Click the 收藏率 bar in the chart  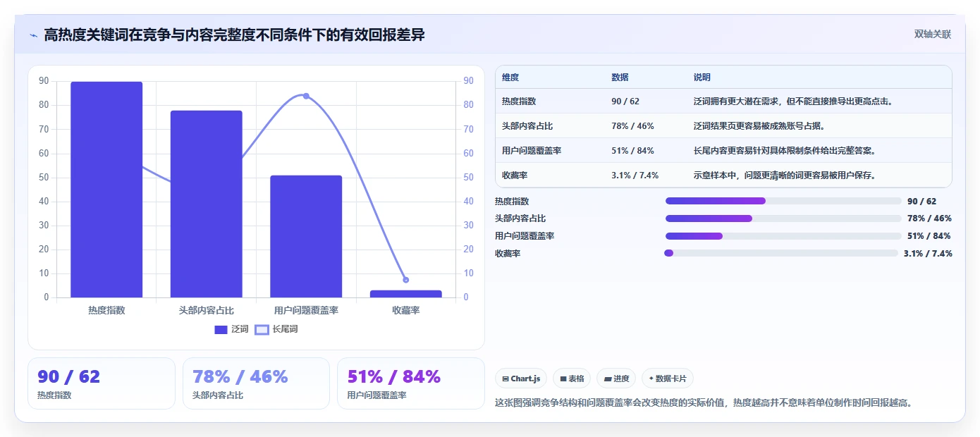pyautogui.click(x=406, y=294)
